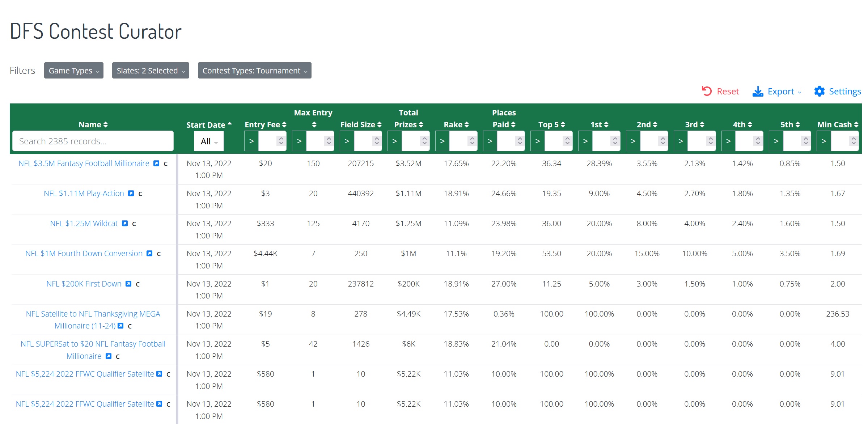
Task: Click the 28.39% first place cell
Action: tap(599, 164)
